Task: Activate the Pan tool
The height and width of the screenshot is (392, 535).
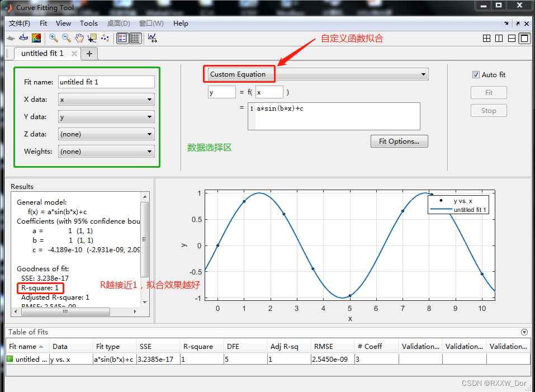Action: pyautogui.click(x=80, y=38)
